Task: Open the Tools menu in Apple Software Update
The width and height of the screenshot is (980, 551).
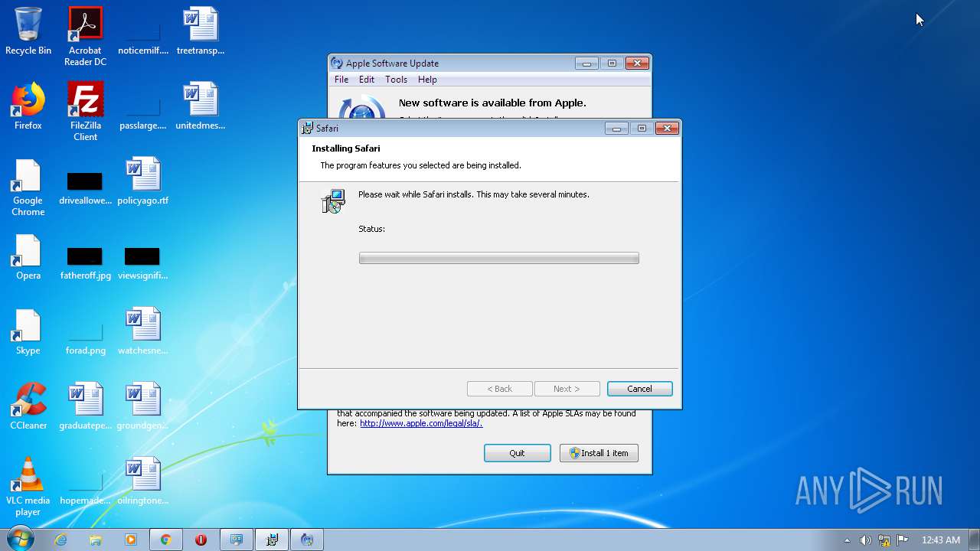Action: pyautogui.click(x=396, y=80)
